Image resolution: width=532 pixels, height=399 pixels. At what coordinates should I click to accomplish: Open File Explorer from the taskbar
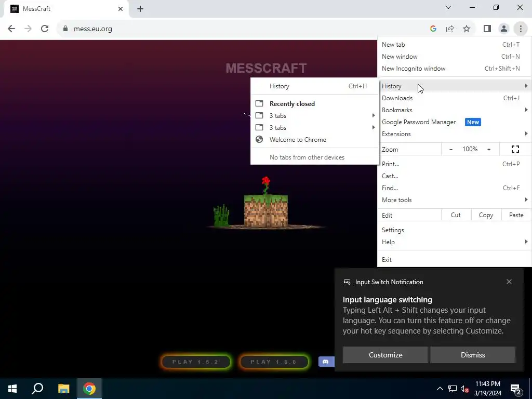[63, 389]
